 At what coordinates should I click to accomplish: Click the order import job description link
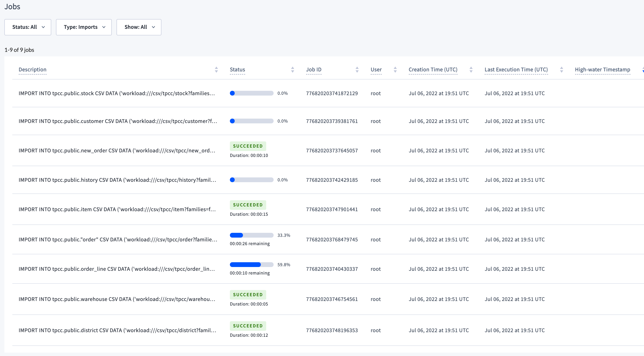(x=118, y=239)
